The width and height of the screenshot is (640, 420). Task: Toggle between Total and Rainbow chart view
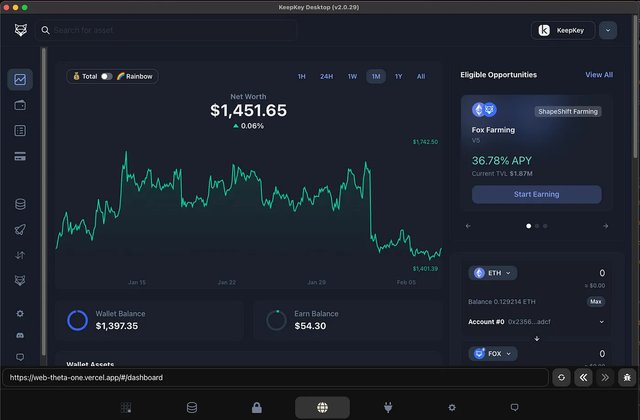click(107, 76)
